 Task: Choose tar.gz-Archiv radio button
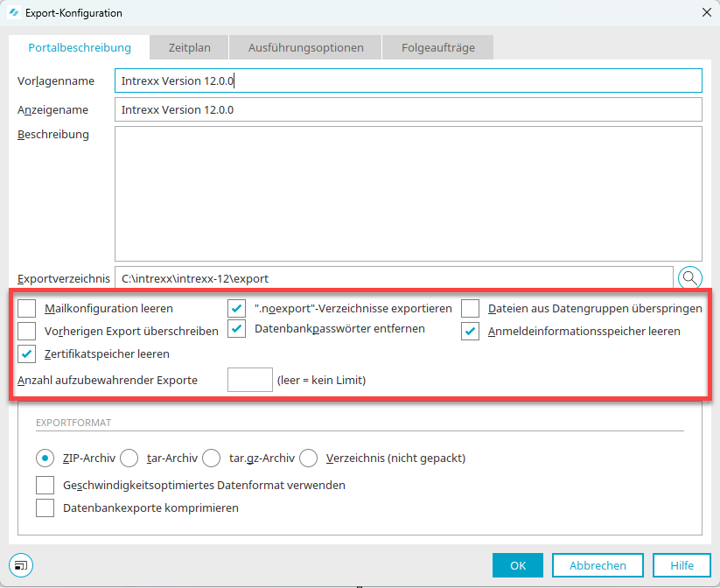tap(211, 458)
